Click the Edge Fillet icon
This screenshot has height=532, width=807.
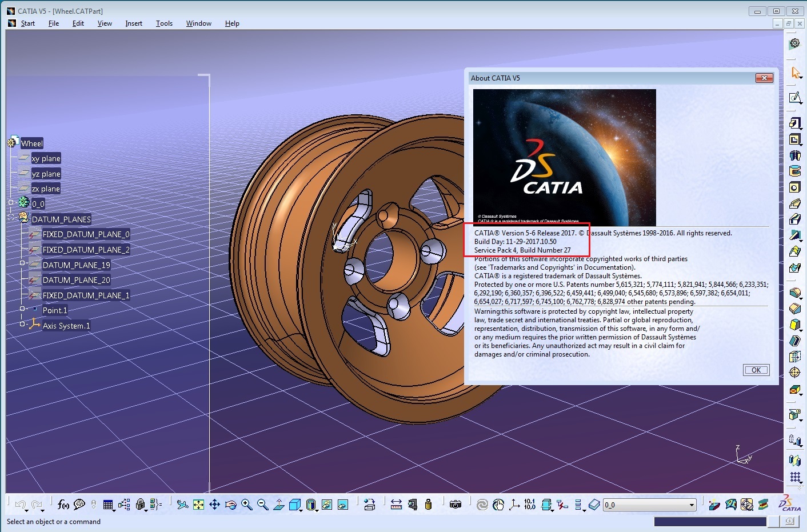click(x=795, y=293)
